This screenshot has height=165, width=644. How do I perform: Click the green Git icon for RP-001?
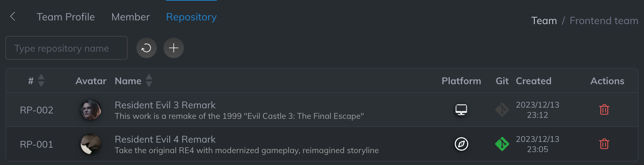tap(502, 144)
